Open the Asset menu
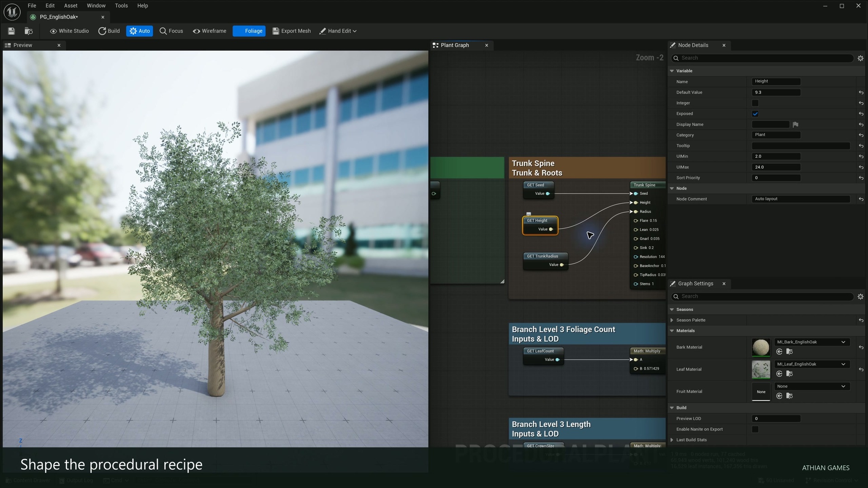Image resolution: width=868 pixels, height=488 pixels. (71, 5)
